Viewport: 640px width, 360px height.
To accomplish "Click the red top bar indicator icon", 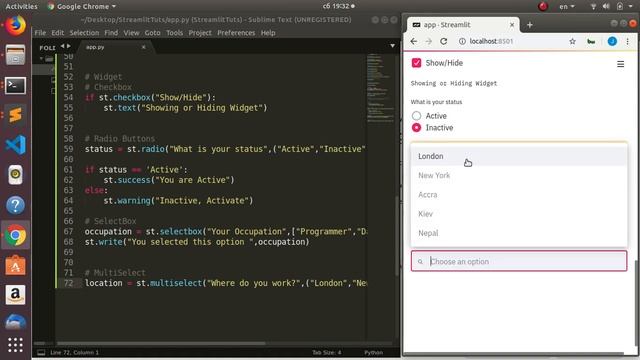I will tap(543, 6).
